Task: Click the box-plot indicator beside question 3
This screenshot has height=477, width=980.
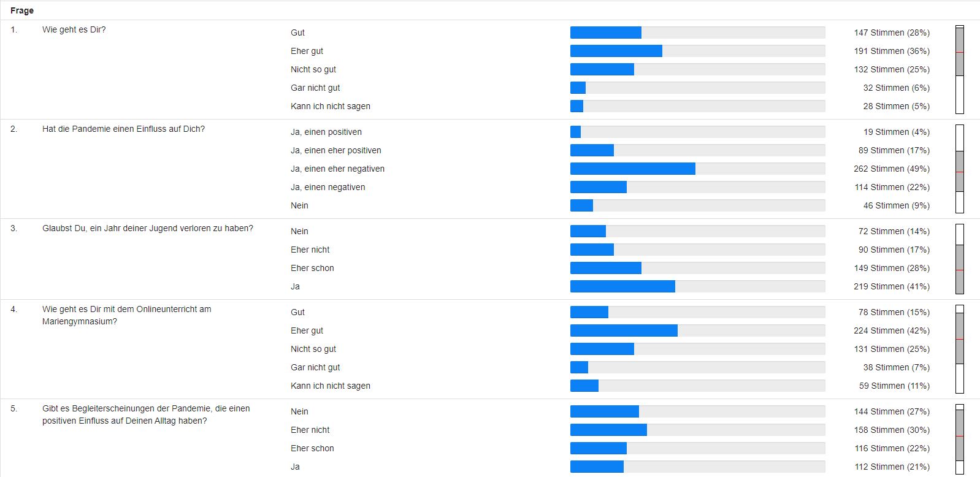Action: pyautogui.click(x=960, y=259)
